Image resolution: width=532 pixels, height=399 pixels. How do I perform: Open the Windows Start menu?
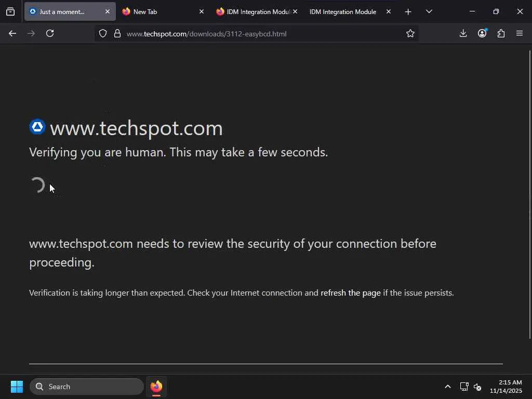(17, 387)
